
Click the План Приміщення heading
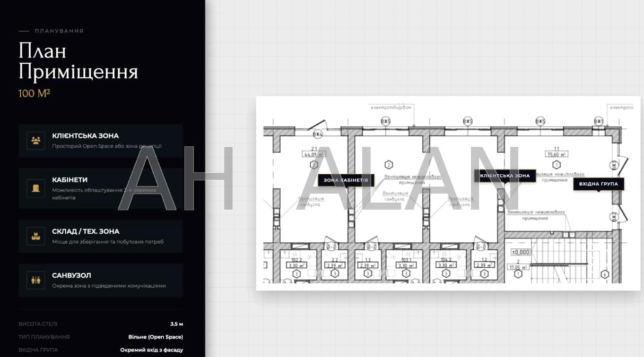point(78,61)
